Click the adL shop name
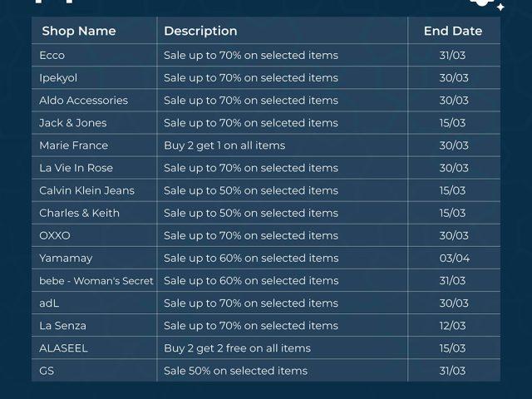 [x=49, y=303]
